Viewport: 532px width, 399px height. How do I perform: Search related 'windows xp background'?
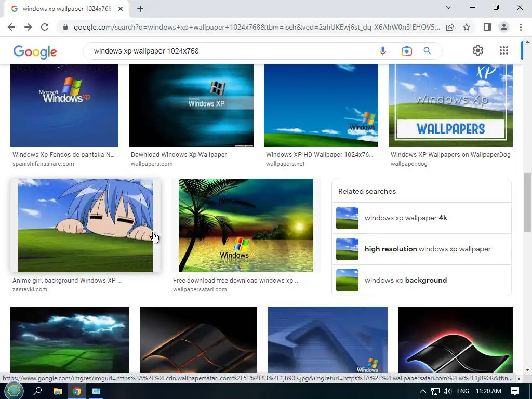pos(421,280)
